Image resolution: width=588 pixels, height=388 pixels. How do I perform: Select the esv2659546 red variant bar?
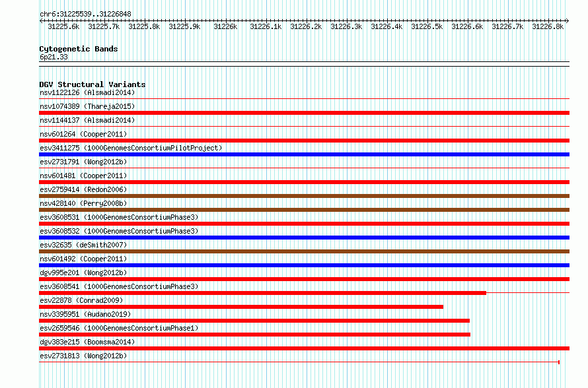[x=254, y=335]
